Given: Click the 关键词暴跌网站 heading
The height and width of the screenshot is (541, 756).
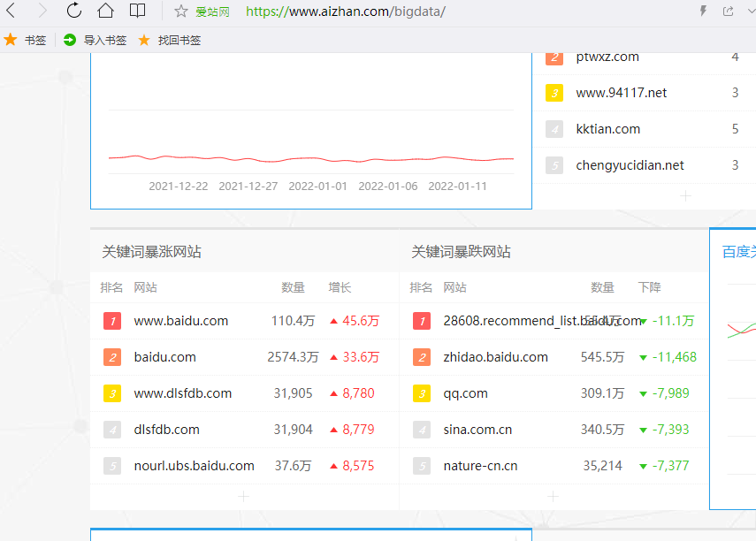Looking at the screenshot, I should click(x=461, y=252).
